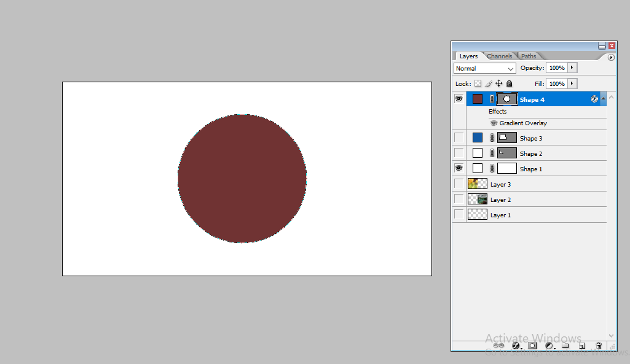Create a new layer group folder icon
The width and height of the screenshot is (630, 364).
click(565, 346)
